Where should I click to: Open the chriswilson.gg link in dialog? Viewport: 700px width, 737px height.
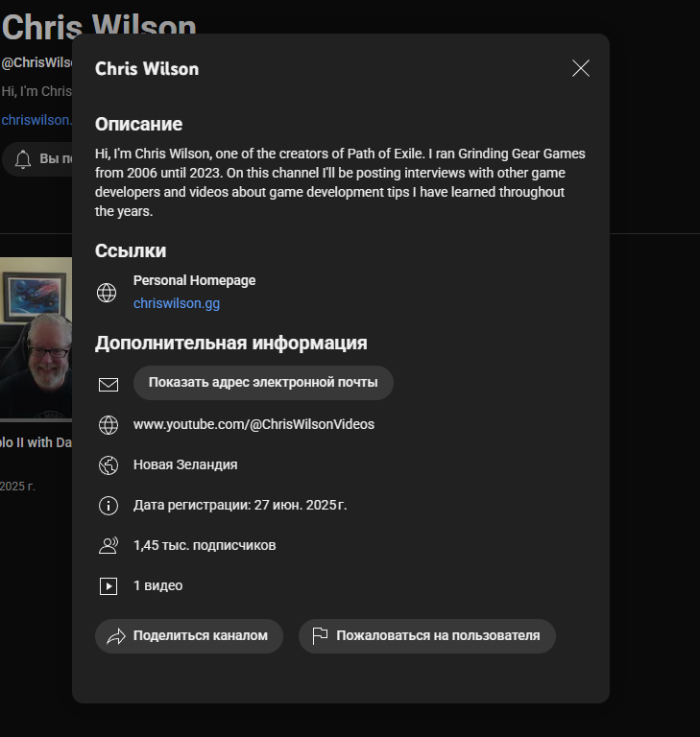pos(177,303)
